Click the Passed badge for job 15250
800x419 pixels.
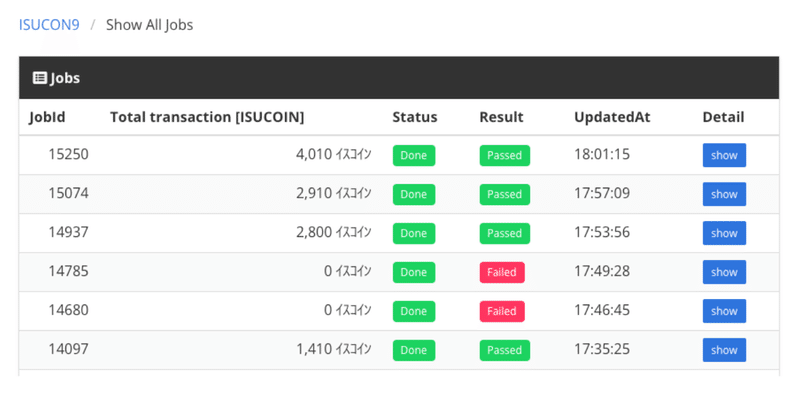tap(505, 155)
